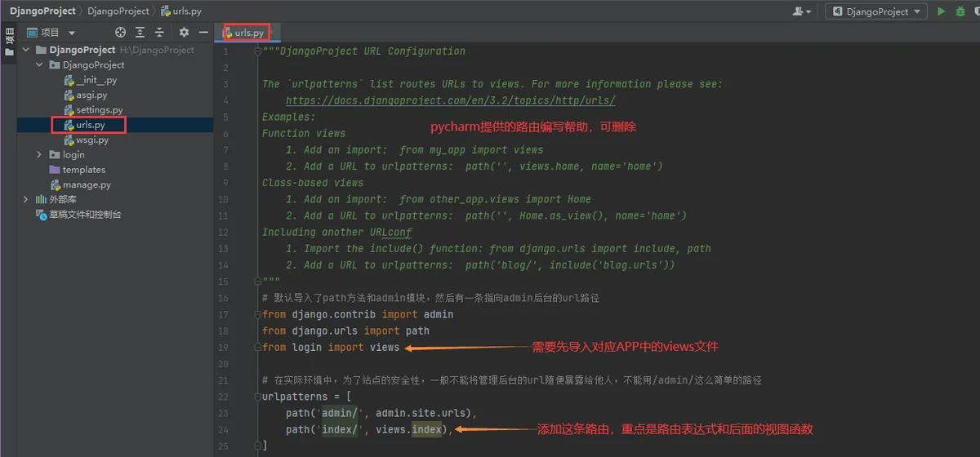Viewport: 980px width, 457px height.
Task: Place cursor on 'from login import views' line
Action: click(x=331, y=348)
